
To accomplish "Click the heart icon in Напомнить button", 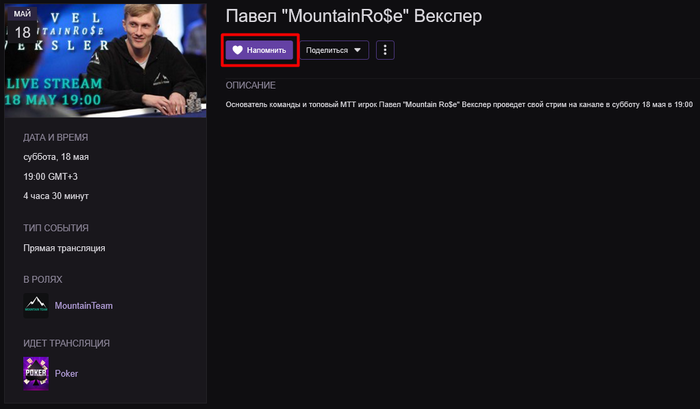I will pyautogui.click(x=238, y=50).
